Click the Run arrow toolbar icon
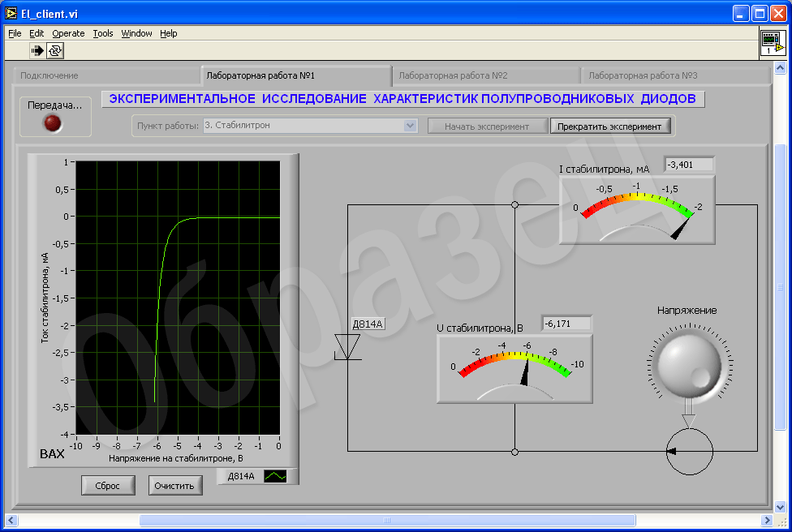This screenshot has height=532, width=792. (37, 50)
